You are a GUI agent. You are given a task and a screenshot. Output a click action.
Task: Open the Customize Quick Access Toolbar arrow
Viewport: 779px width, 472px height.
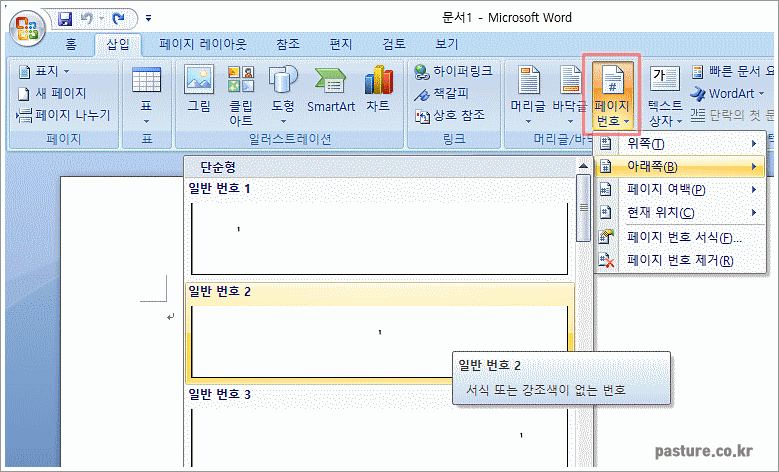[x=148, y=19]
